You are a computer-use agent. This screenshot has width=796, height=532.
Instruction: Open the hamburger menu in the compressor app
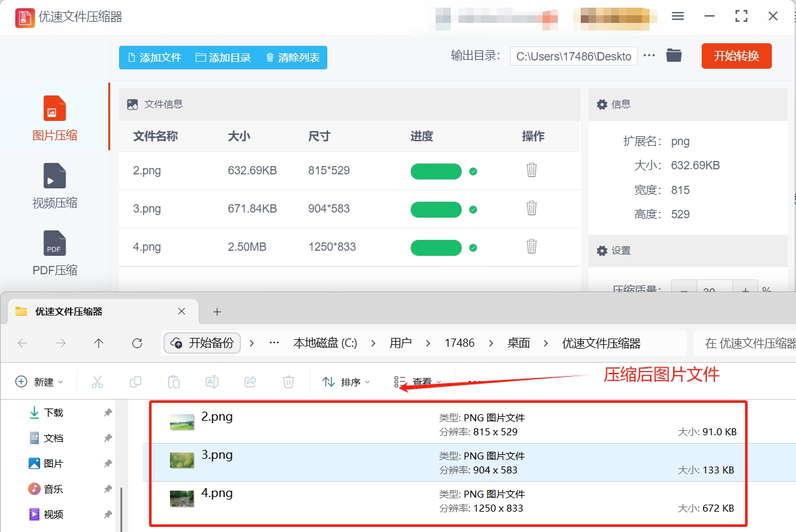[x=678, y=17]
